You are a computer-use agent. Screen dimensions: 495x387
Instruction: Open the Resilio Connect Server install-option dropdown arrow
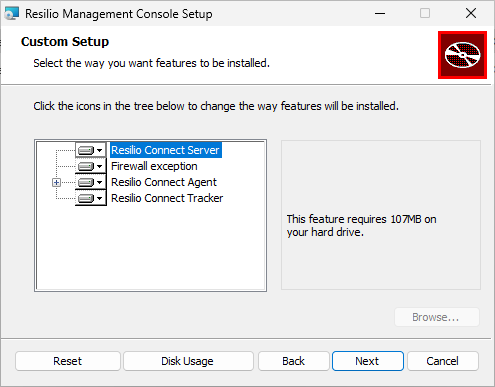point(99,150)
